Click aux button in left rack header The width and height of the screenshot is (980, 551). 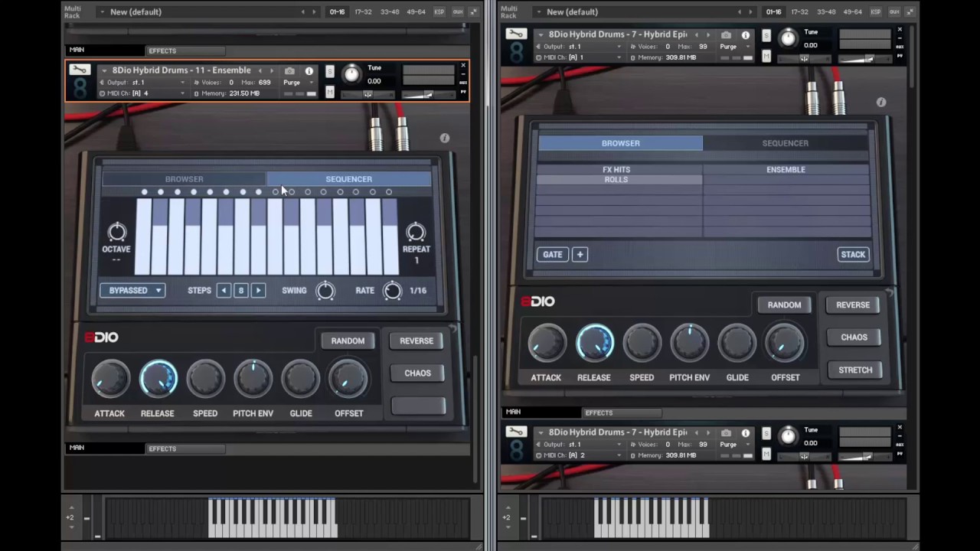tap(457, 11)
